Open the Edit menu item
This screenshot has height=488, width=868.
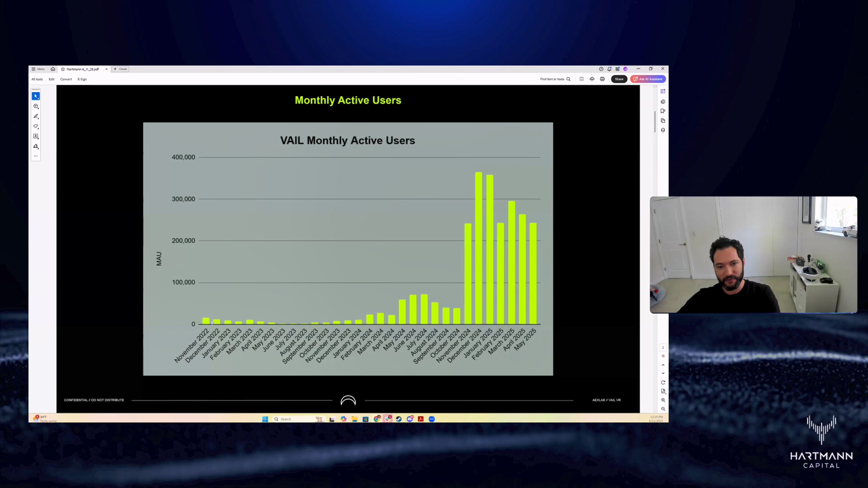pos(52,79)
